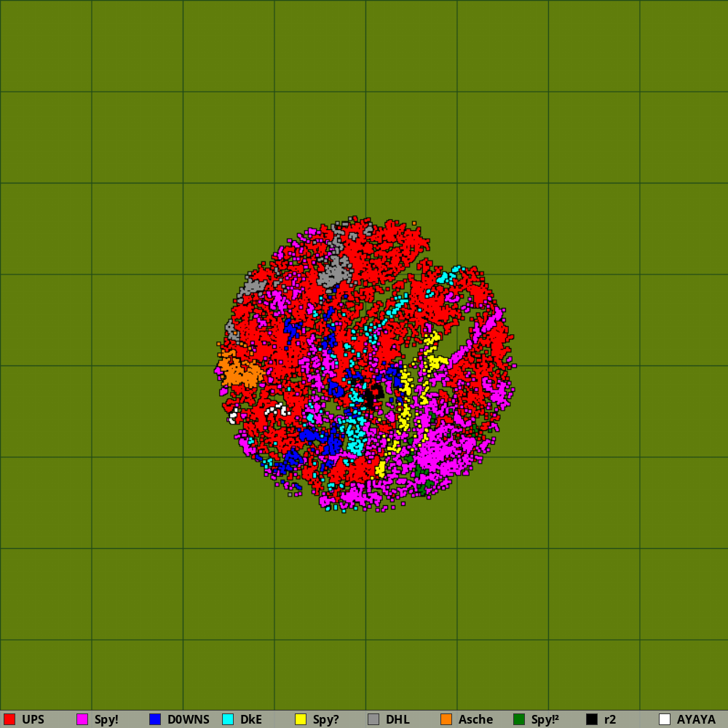This screenshot has height=728, width=728.
Task: Click the orange Asche legend swatch
Action: [446, 719]
